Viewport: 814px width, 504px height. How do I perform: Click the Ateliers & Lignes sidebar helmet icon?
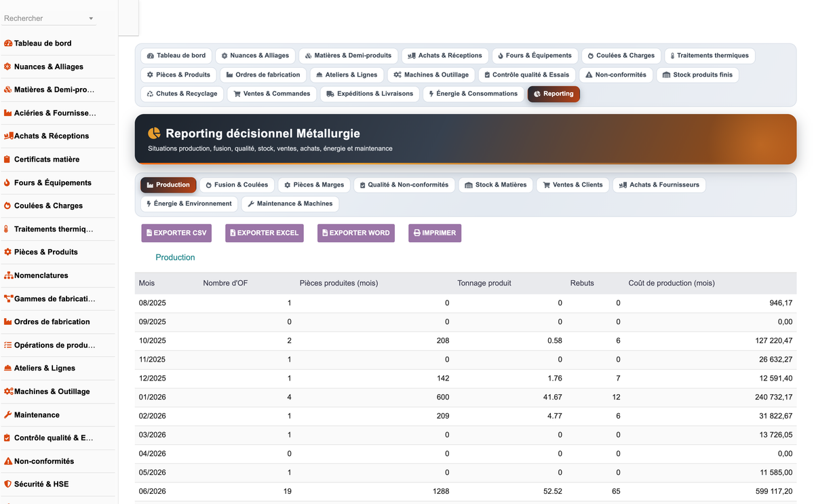click(x=8, y=368)
